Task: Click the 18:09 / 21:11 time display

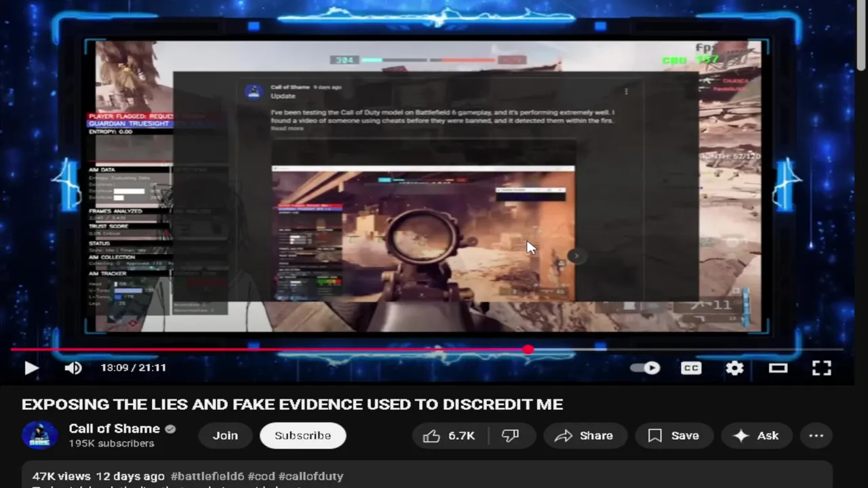Action: (134, 368)
